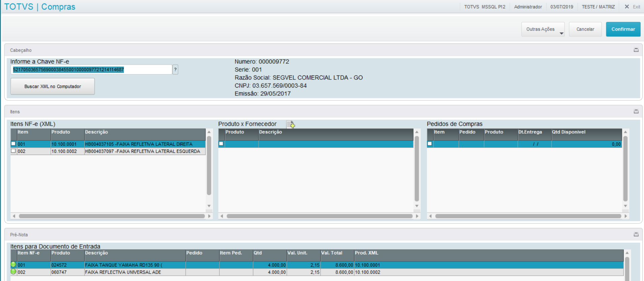Click TESTE / MATRIZ in top bar

pyautogui.click(x=598, y=7)
